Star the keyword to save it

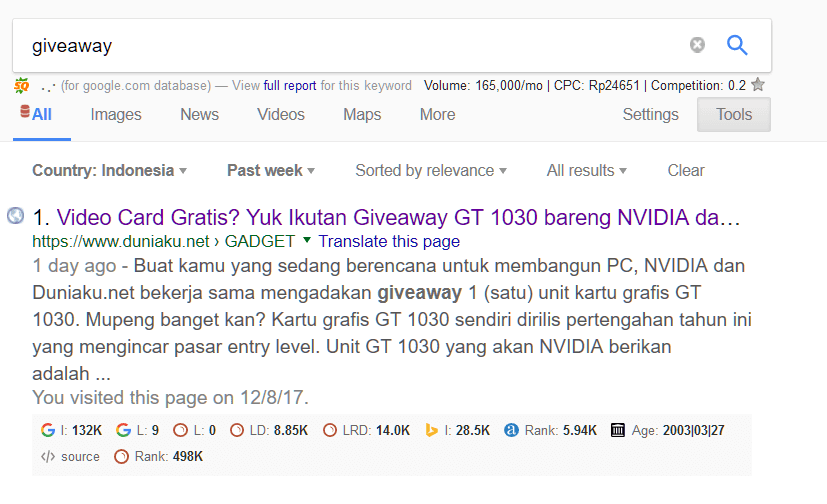[758, 84]
